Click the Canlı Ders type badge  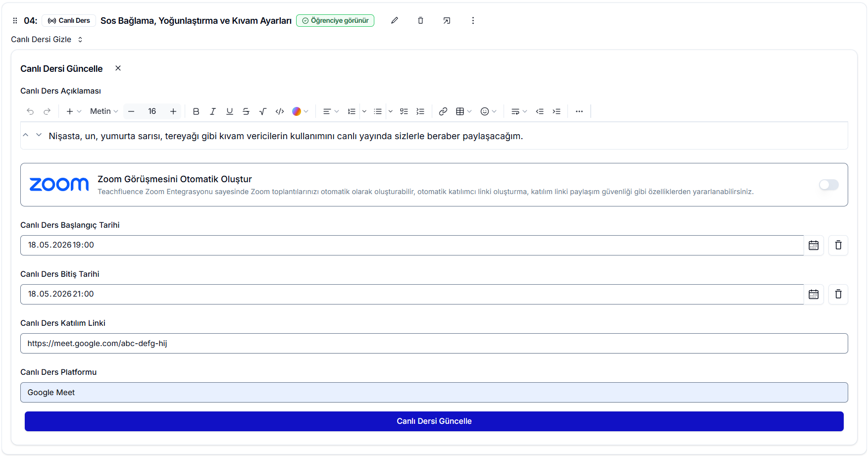click(x=69, y=20)
